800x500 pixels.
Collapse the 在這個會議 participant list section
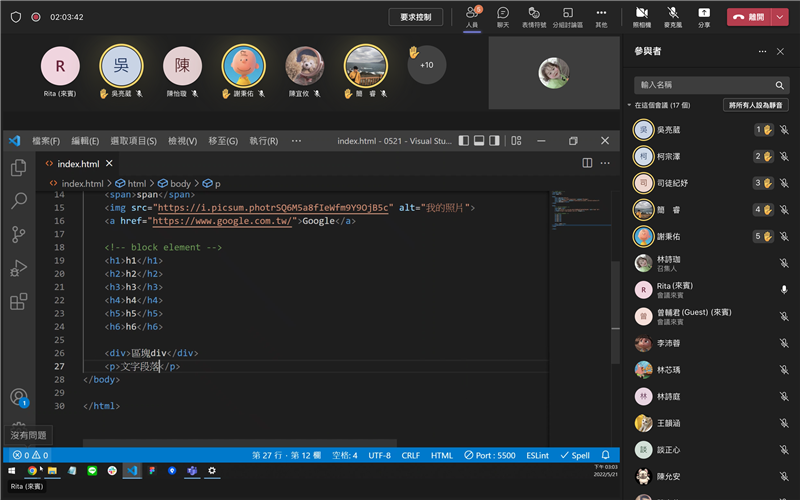coord(629,104)
